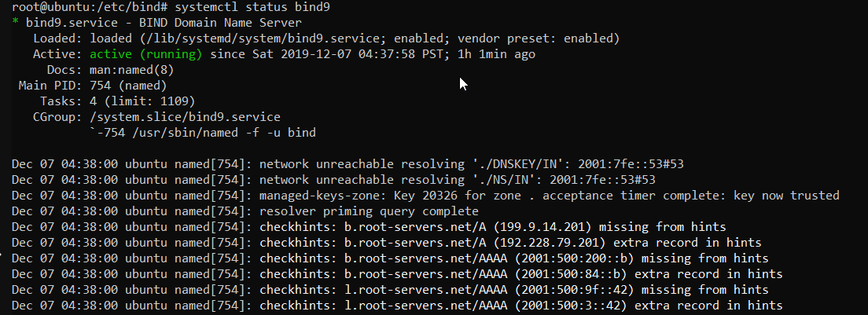Click IP address 199.9.14.201 in checkhints line
The image size is (868, 315).
[x=542, y=227]
